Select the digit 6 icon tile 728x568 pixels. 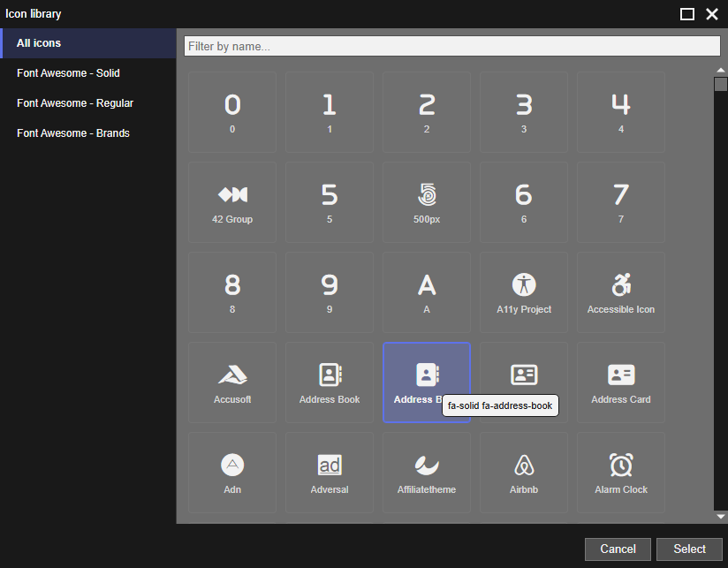pyautogui.click(x=524, y=202)
